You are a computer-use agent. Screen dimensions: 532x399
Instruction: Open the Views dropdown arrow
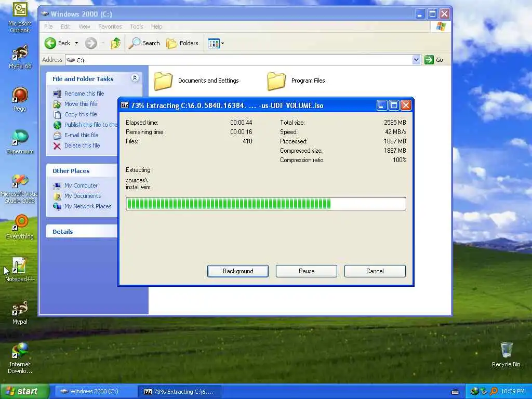222,43
